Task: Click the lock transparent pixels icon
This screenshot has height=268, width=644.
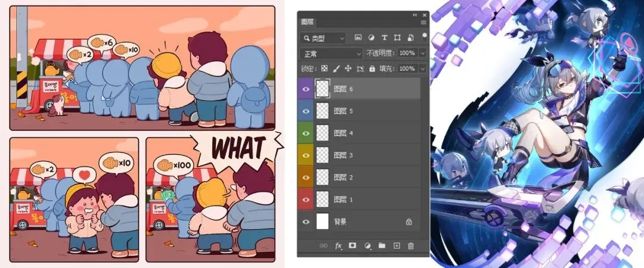Action: [x=324, y=68]
